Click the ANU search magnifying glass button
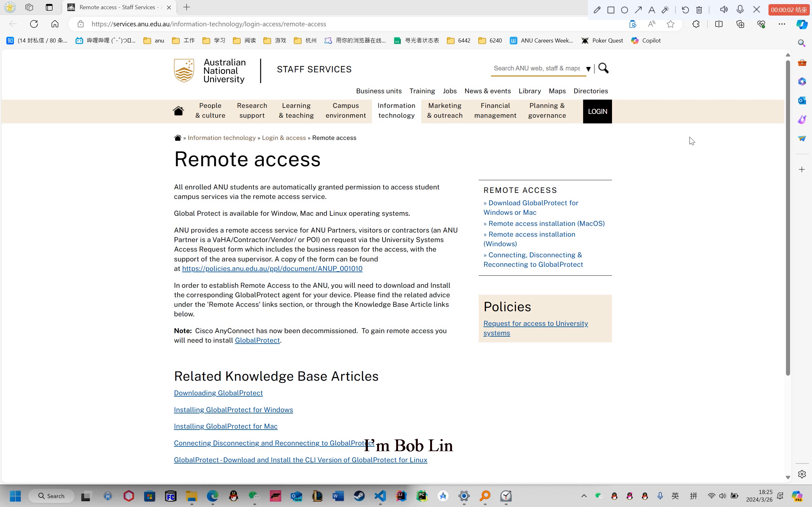 [603, 69]
